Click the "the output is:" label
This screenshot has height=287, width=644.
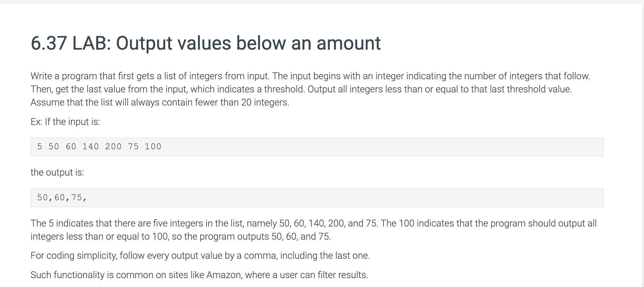[x=57, y=172]
